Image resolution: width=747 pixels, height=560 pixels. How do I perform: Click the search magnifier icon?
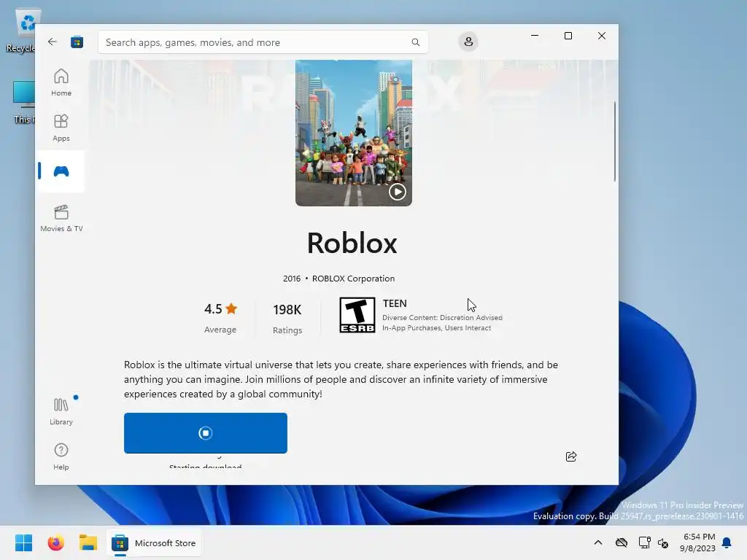click(x=415, y=42)
